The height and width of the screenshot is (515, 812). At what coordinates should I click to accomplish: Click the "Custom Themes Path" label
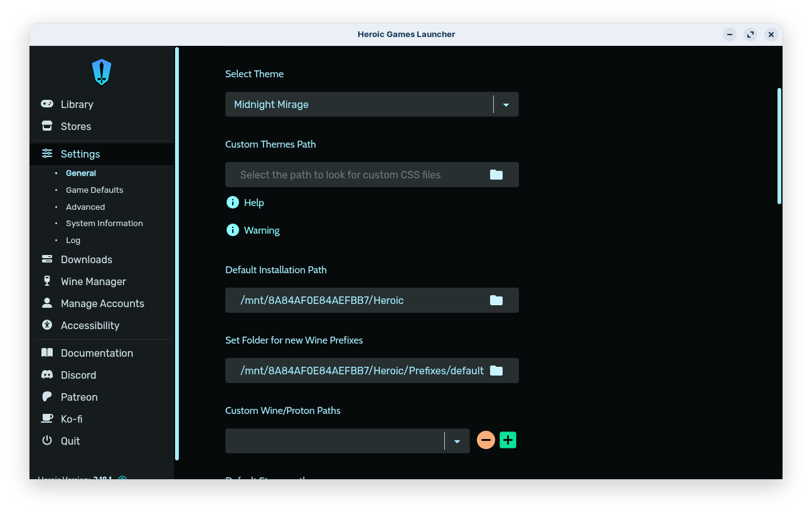click(270, 144)
